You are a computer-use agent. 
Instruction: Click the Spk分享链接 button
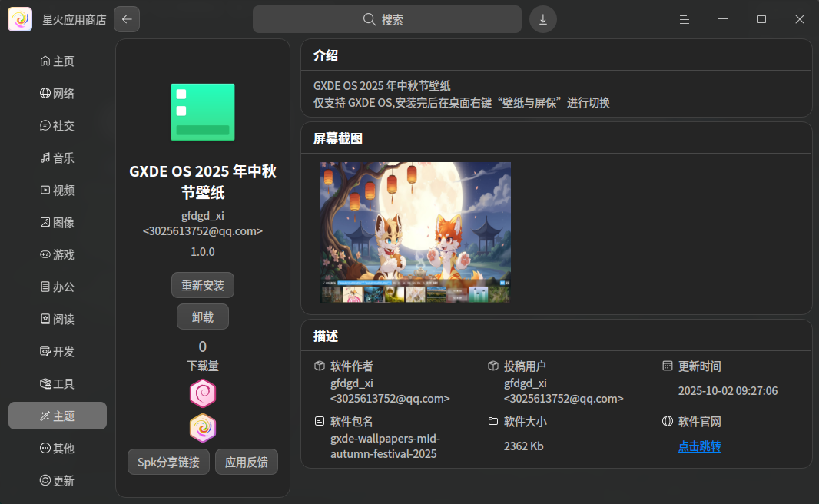[168, 463]
